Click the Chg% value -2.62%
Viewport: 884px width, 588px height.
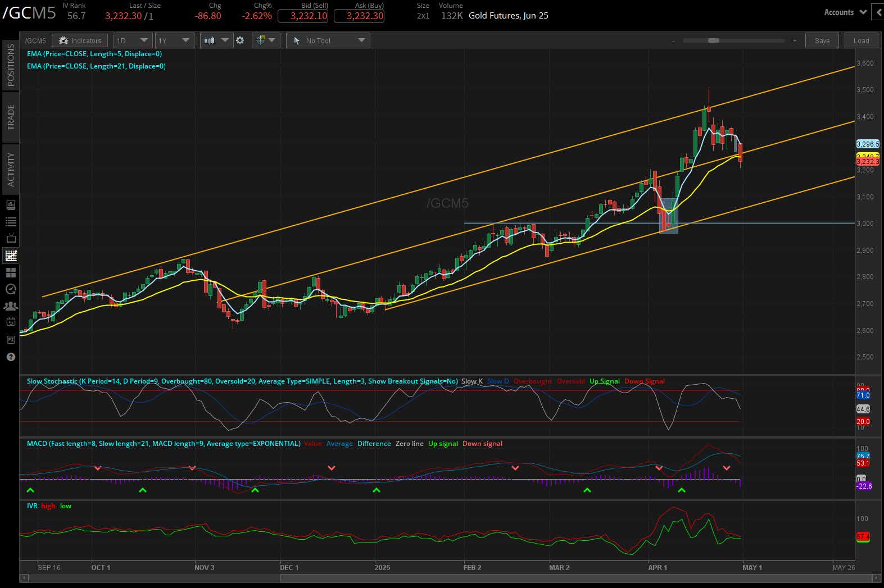tap(257, 16)
